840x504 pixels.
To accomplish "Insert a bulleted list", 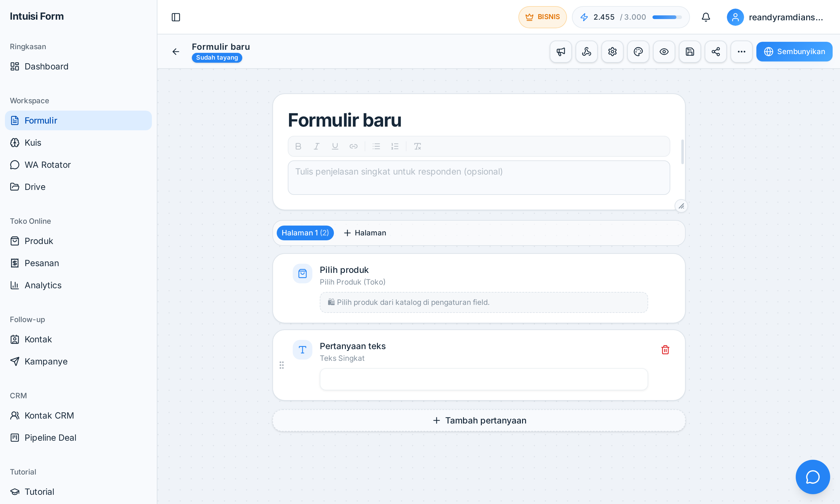I will pos(376,146).
